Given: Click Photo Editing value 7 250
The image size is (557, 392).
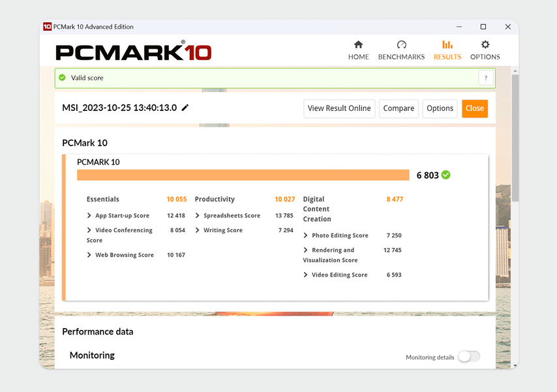Looking at the screenshot, I should point(394,235).
